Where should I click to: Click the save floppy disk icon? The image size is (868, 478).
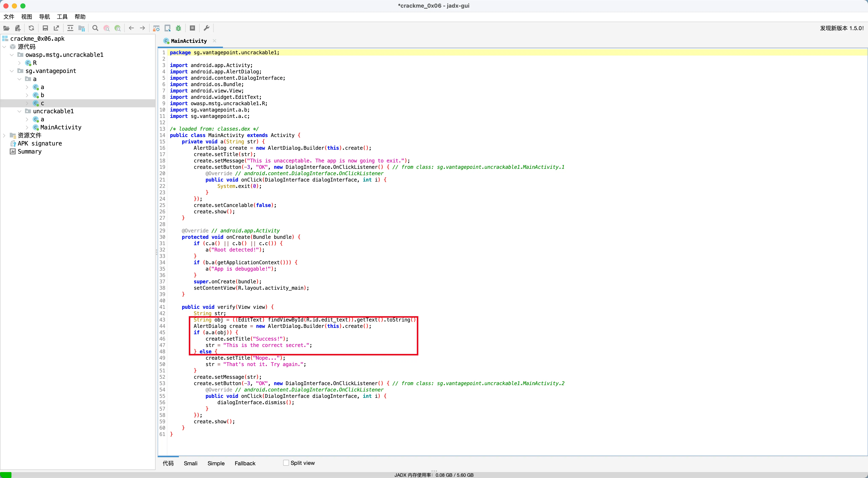point(45,28)
